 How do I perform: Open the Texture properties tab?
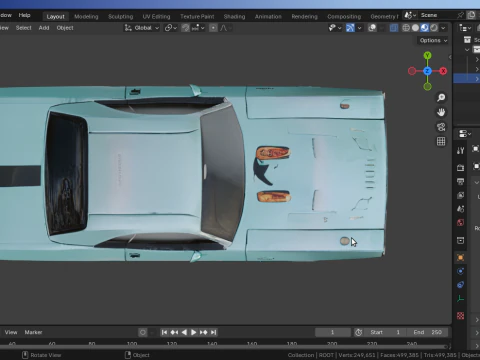[460, 316]
